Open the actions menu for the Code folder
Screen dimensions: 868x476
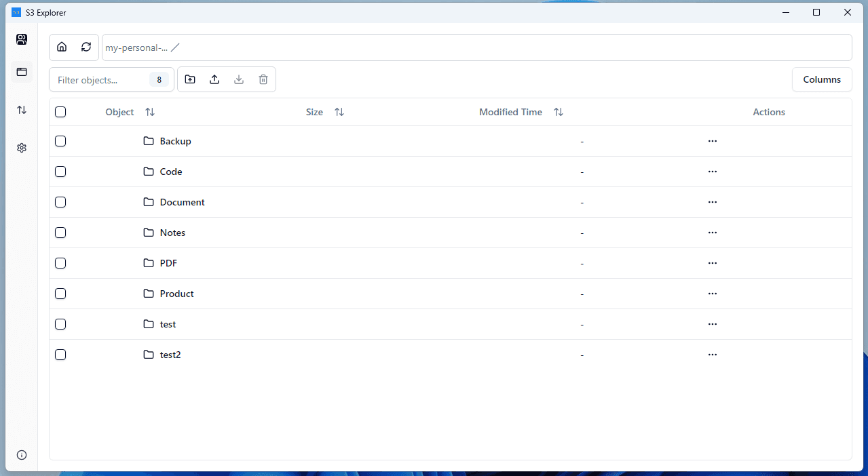coord(712,172)
